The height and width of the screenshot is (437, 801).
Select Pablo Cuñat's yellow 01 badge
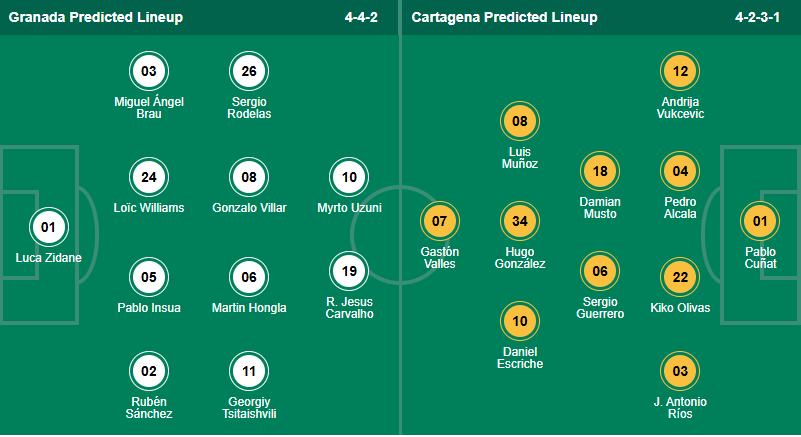(x=759, y=221)
